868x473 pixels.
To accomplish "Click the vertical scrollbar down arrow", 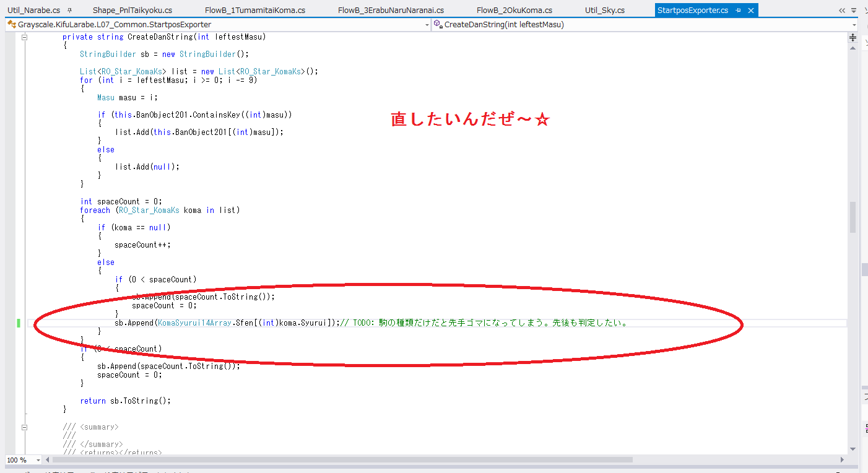I will coord(853,449).
